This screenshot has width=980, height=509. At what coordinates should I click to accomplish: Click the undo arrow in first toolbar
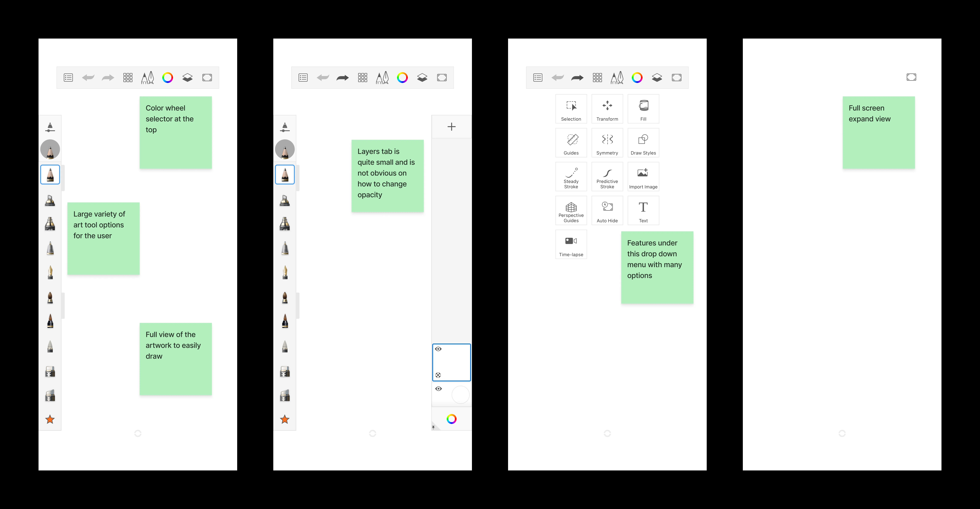coord(88,78)
